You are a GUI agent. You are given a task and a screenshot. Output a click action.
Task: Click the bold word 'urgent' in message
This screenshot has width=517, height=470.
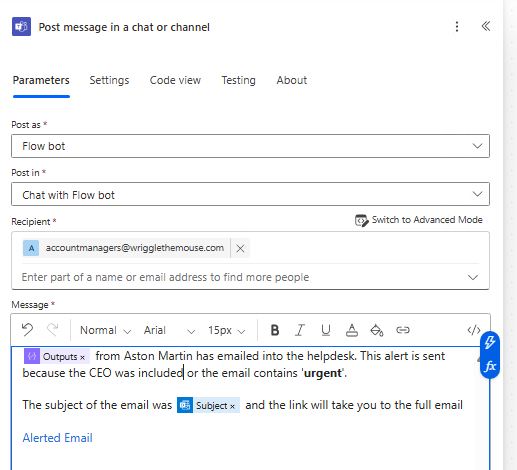pyautogui.click(x=323, y=373)
